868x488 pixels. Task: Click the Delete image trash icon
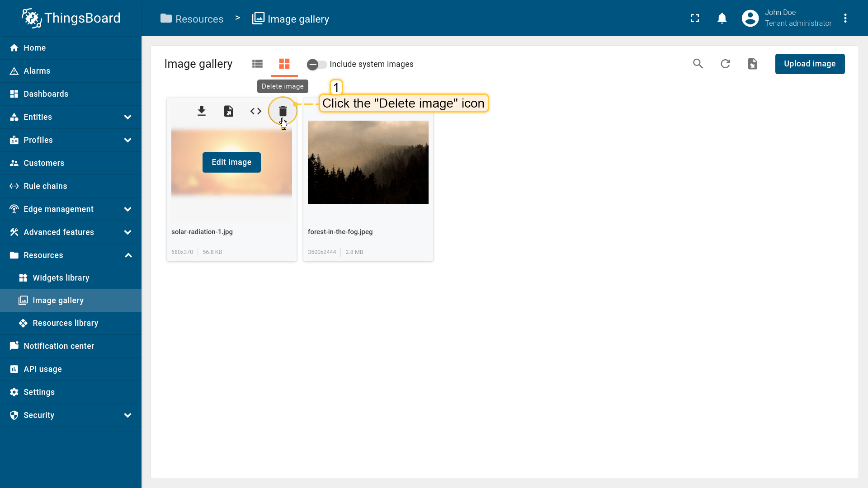click(x=283, y=111)
